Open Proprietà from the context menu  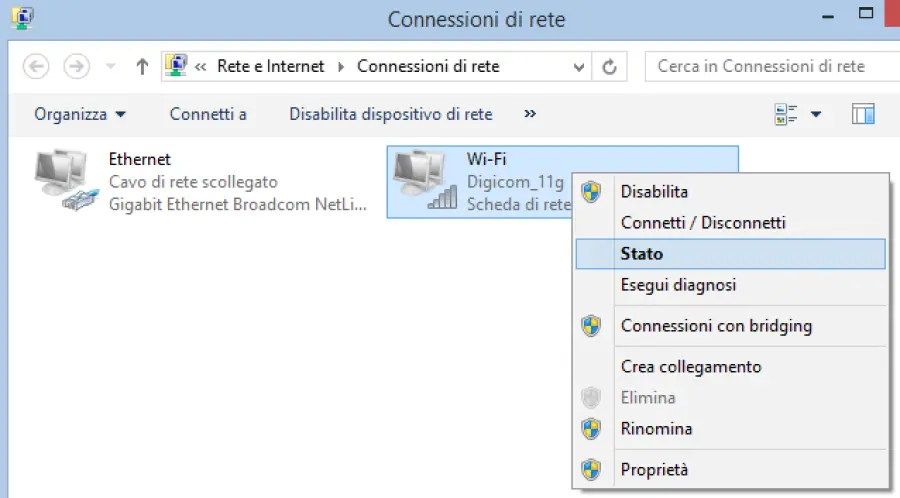[730, 470]
